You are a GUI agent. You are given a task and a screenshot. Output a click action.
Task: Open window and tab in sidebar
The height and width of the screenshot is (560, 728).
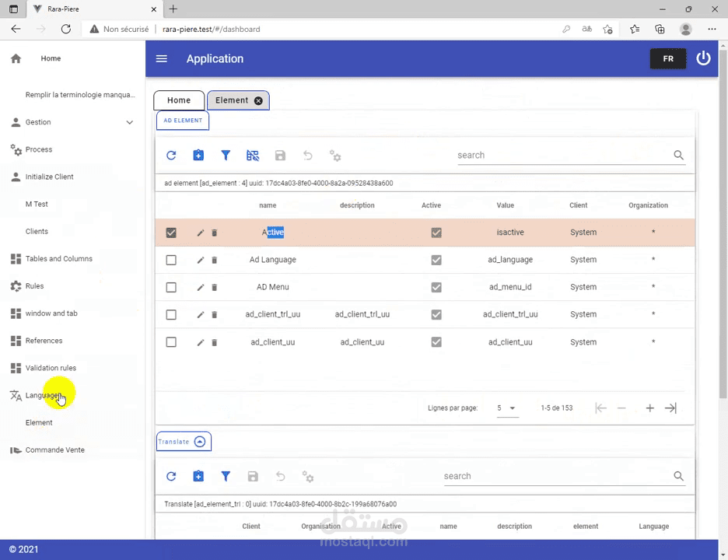pos(51,313)
